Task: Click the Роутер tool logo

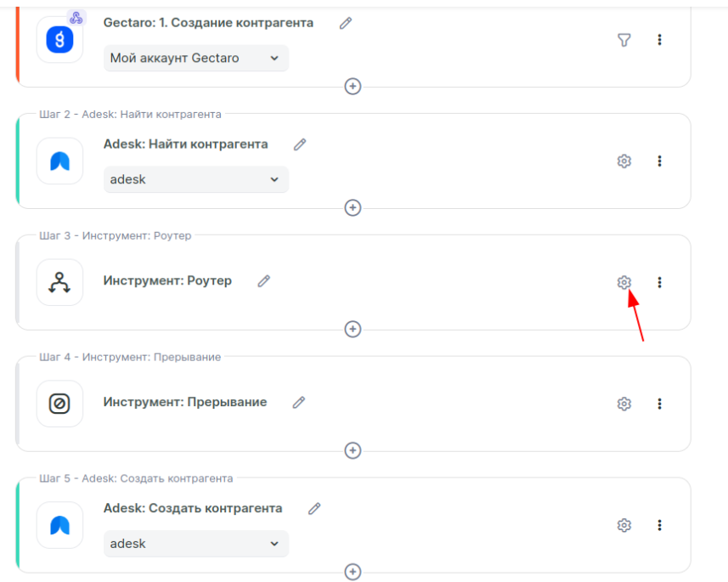Action: click(59, 282)
